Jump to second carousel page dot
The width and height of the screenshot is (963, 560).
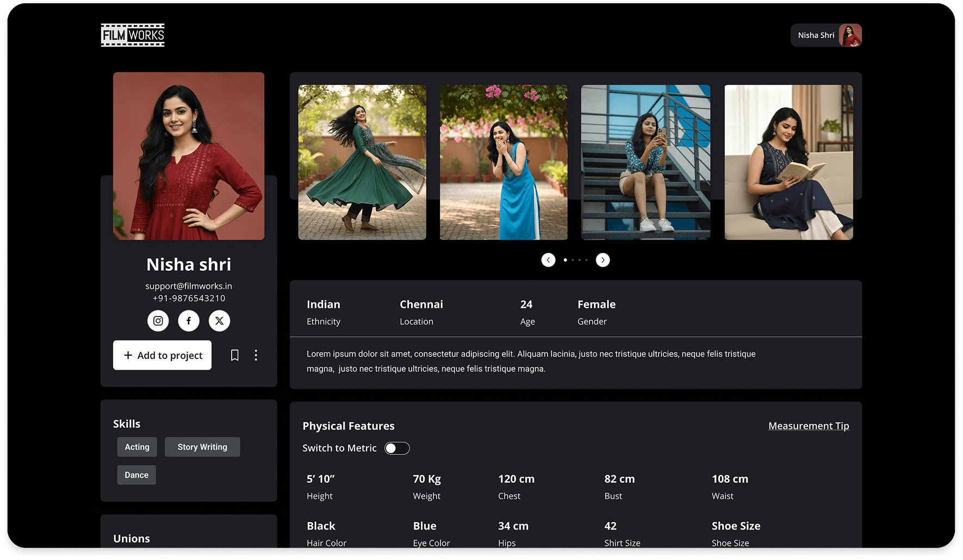572,260
